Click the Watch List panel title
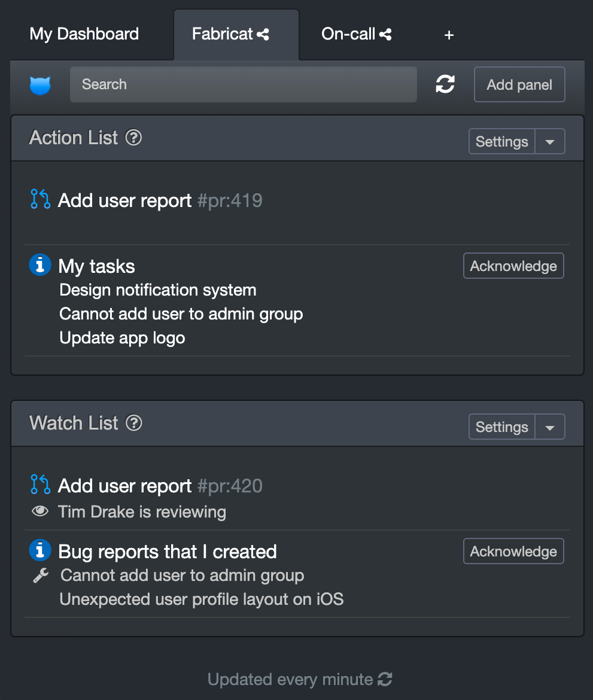593x700 pixels. coord(74,423)
